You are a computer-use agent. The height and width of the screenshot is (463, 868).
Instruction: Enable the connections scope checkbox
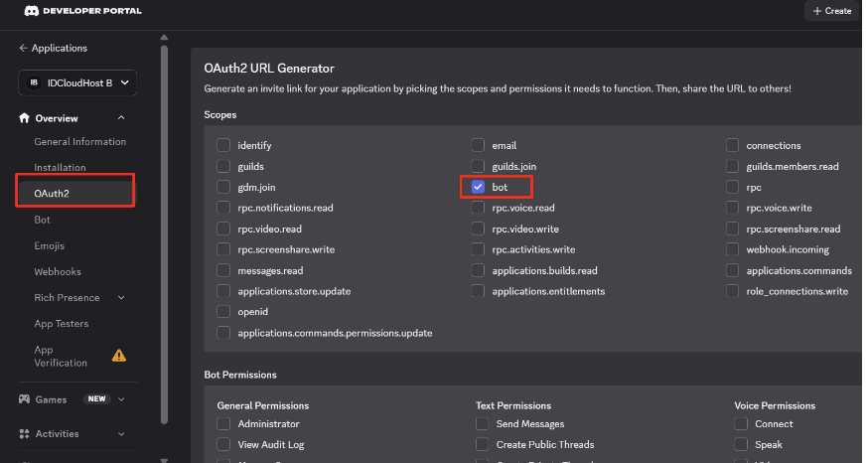click(732, 145)
